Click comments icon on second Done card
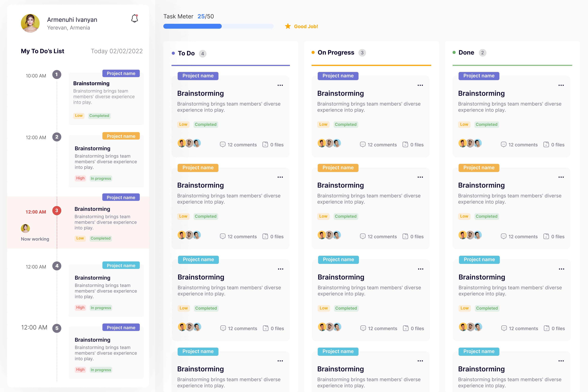The height and width of the screenshot is (392, 588). click(x=503, y=236)
